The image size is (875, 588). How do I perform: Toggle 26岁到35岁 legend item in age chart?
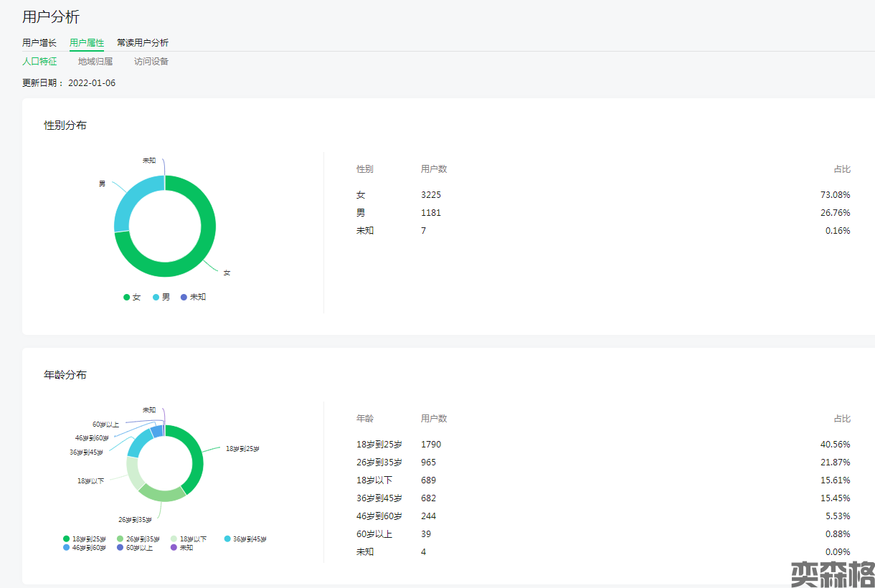pos(138,539)
